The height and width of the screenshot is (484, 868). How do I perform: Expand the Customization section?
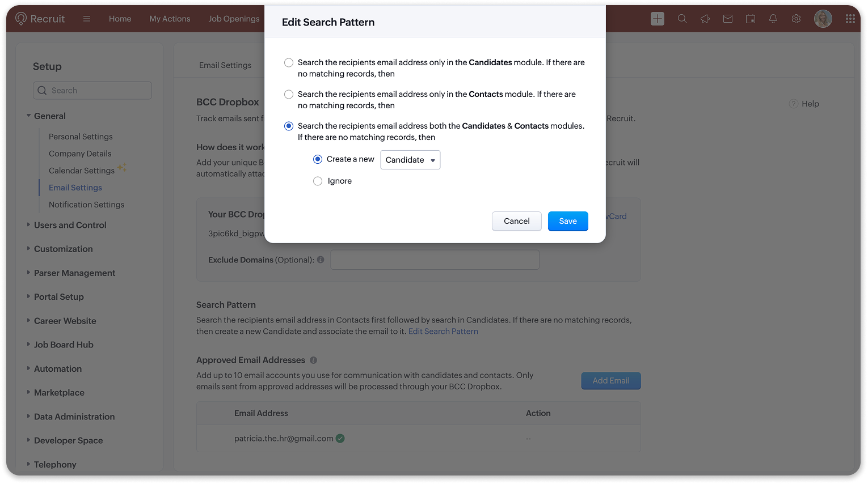point(63,249)
